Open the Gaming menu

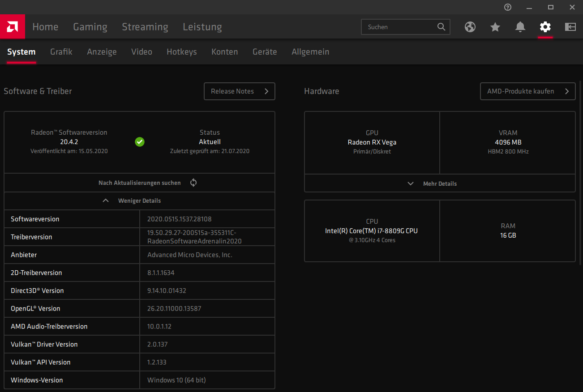coord(90,27)
